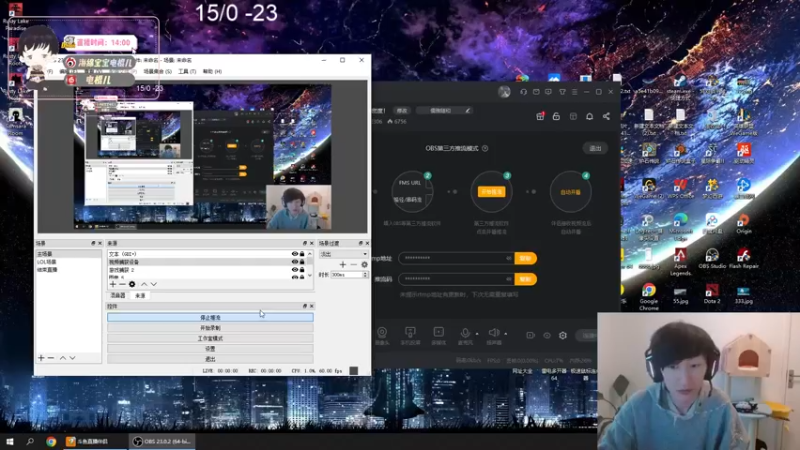The height and width of the screenshot is (450, 800).
Task: Adjust transition duration 300ms stepper
Action: click(365, 274)
